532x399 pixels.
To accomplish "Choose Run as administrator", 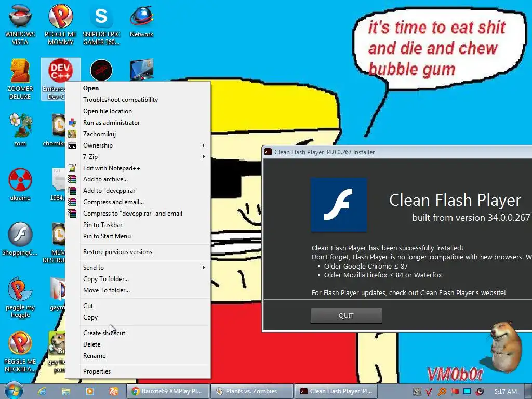I will 138,123.
